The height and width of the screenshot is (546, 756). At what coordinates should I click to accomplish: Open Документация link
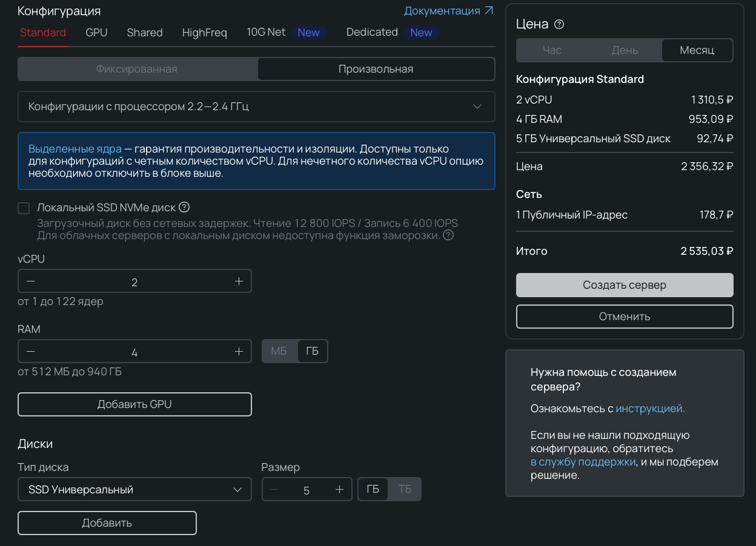[448, 11]
